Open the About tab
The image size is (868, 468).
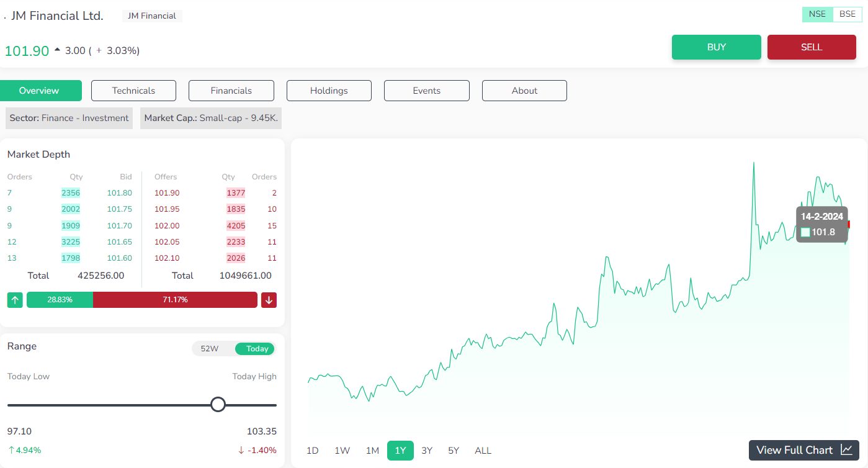click(x=524, y=91)
